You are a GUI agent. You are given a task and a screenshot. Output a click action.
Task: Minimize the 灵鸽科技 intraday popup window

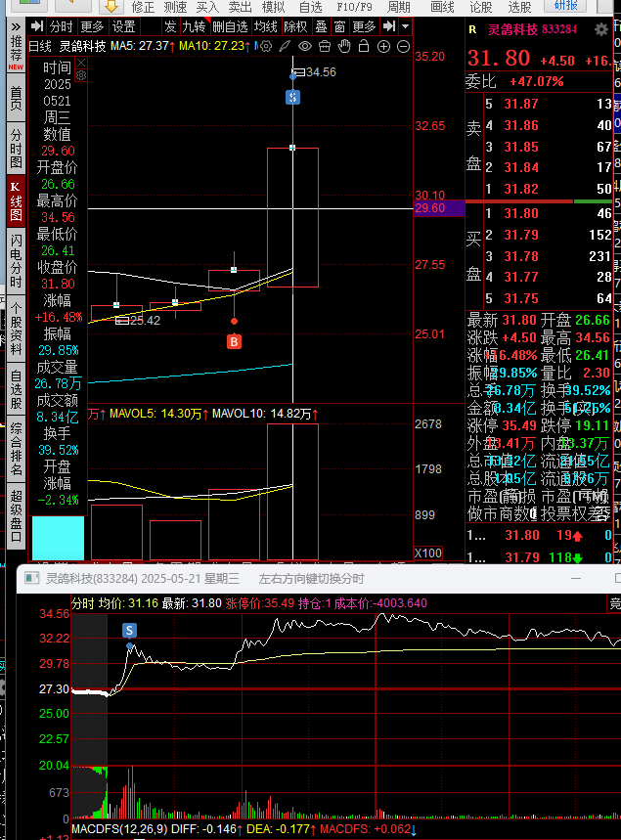(x=576, y=579)
